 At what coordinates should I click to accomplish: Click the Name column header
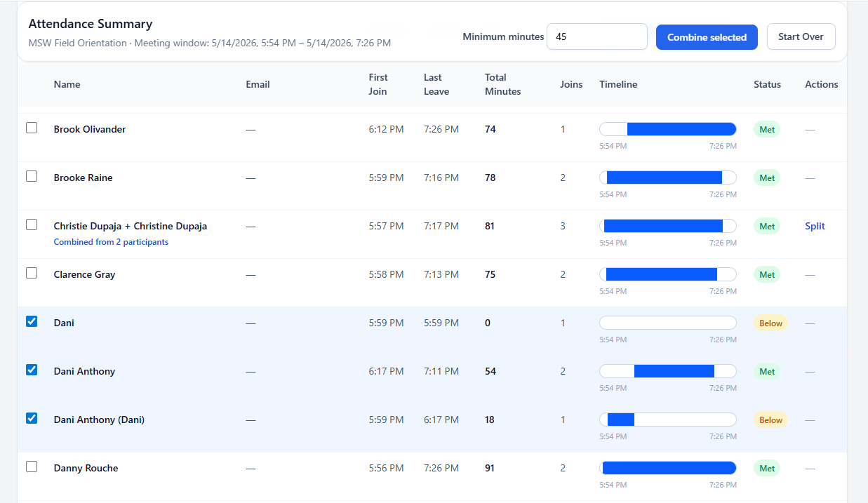[67, 84]
